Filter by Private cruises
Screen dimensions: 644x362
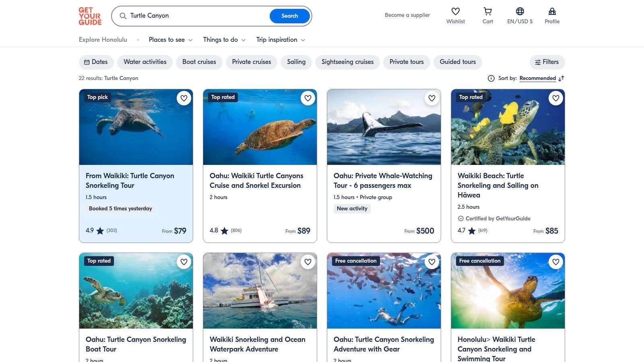tap(252, 62)
